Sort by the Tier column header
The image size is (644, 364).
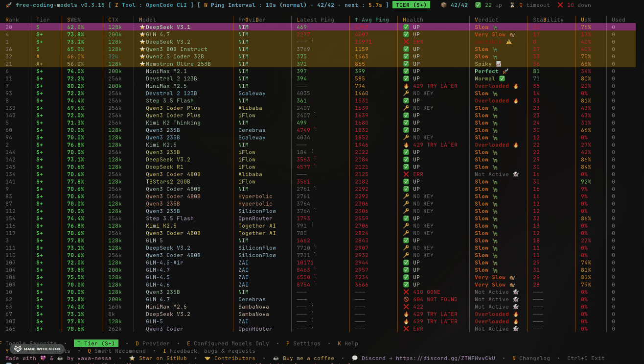click(43, 20)
